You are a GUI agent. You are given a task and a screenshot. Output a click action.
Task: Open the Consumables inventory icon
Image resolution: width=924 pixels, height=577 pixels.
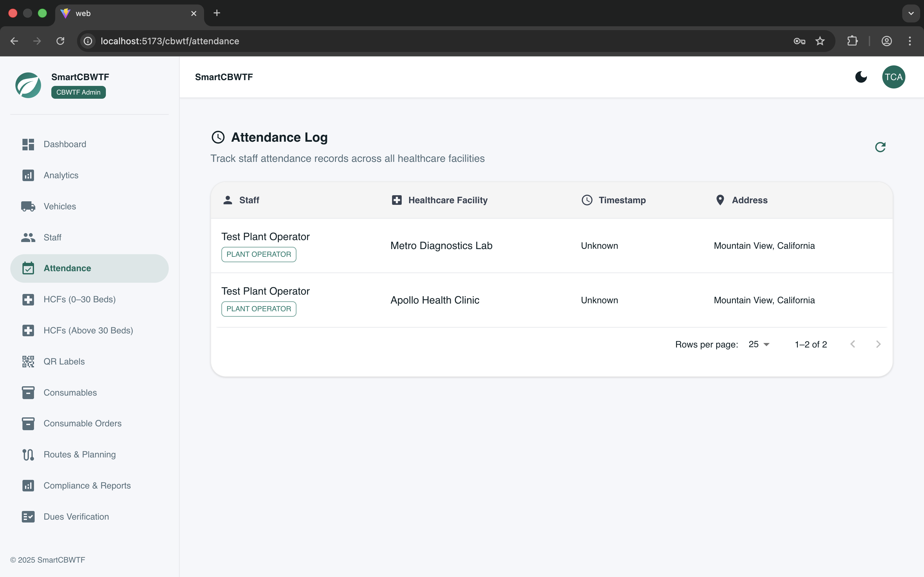click(28, 392)
